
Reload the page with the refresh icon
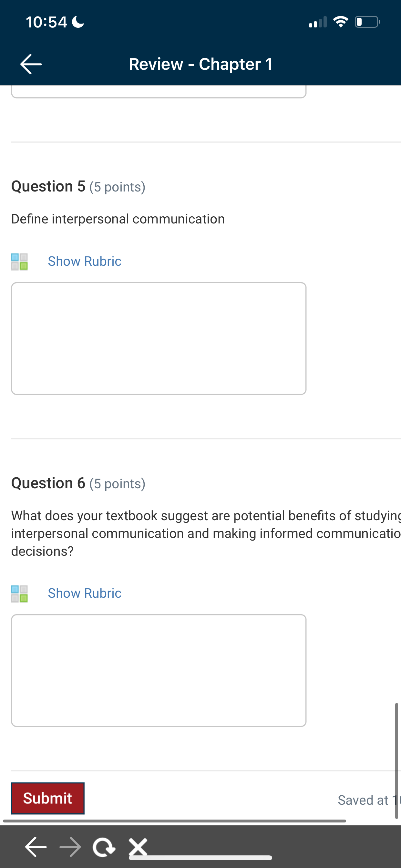coord(104,846)
